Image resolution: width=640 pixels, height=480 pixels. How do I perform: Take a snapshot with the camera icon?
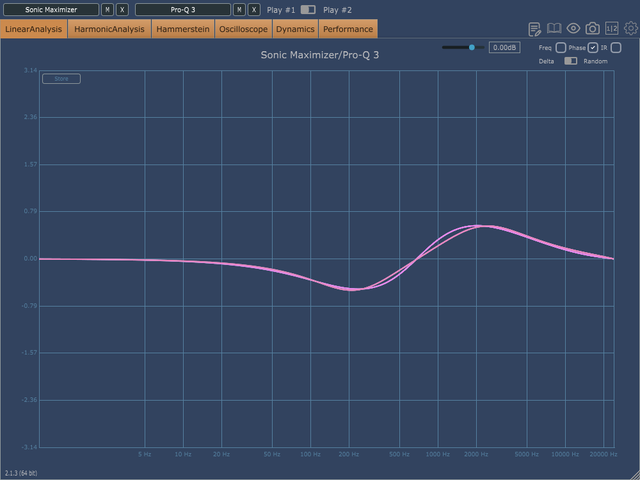(x=592, y=28)
